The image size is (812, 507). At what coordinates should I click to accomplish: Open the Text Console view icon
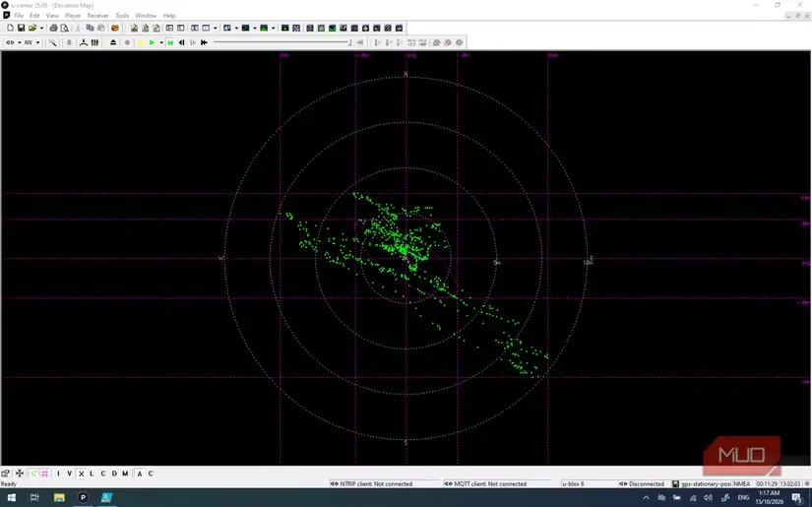click(156, 28)
